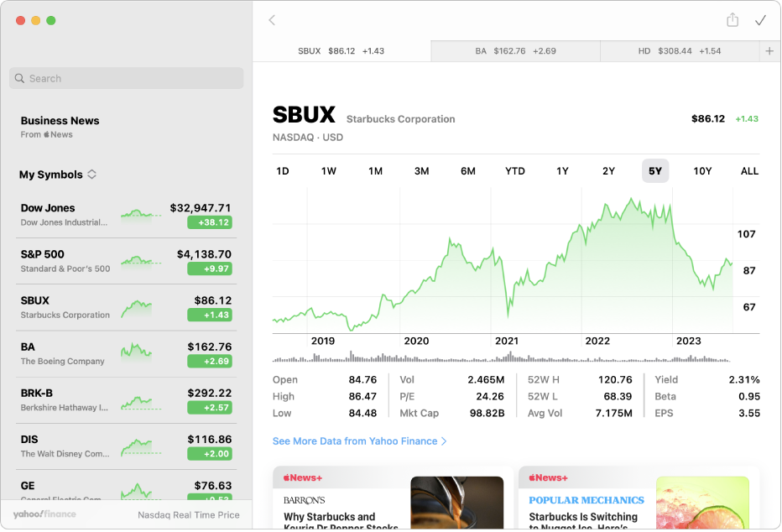
Task: Open the My Symbols watchlist dropdown
Action: tap(58, 175)
